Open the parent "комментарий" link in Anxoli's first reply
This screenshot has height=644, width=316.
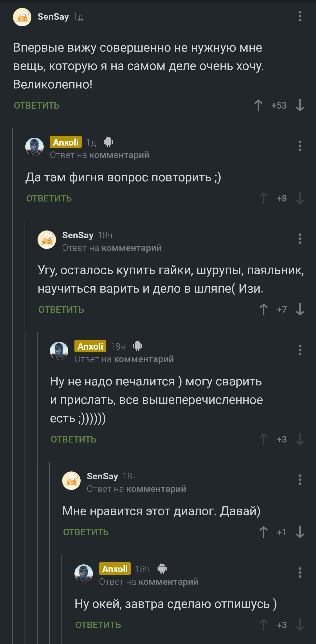click(x=119, y=155)
